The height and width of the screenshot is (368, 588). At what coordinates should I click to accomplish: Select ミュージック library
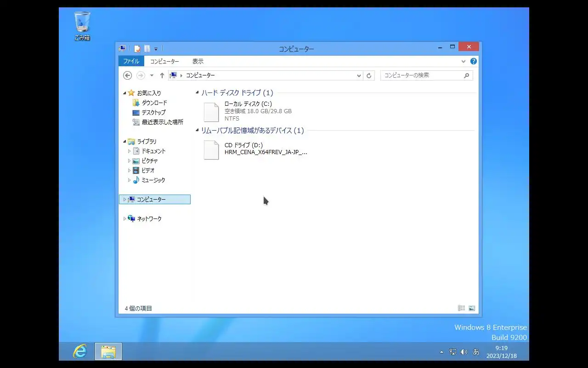pyautogui.click(x=153, y=180)
